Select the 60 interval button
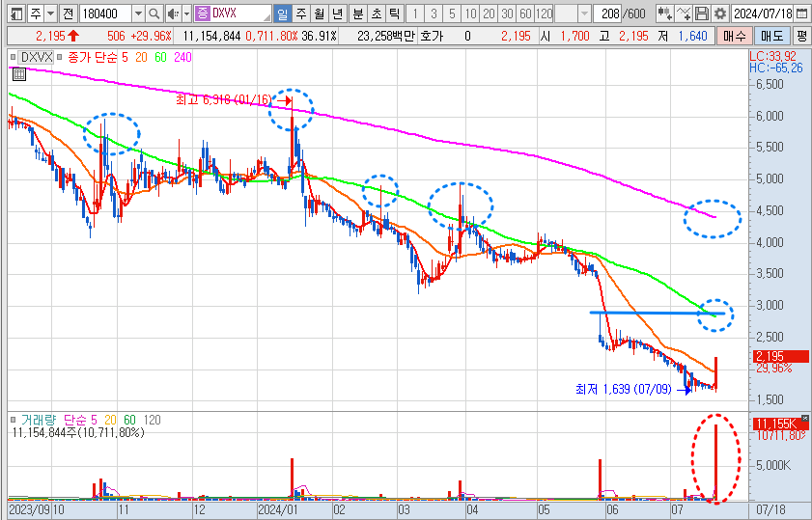Screen dimensions: 812x520 525,14
